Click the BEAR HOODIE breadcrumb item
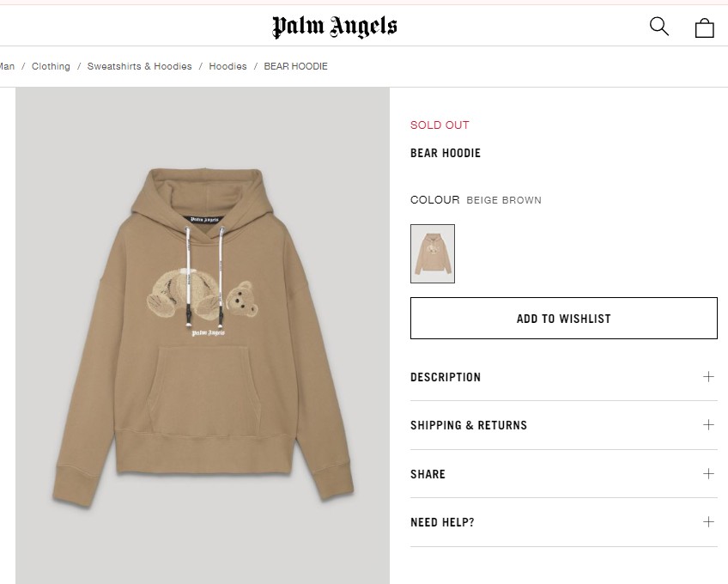The image size is (728, 584). coord(295,66)
